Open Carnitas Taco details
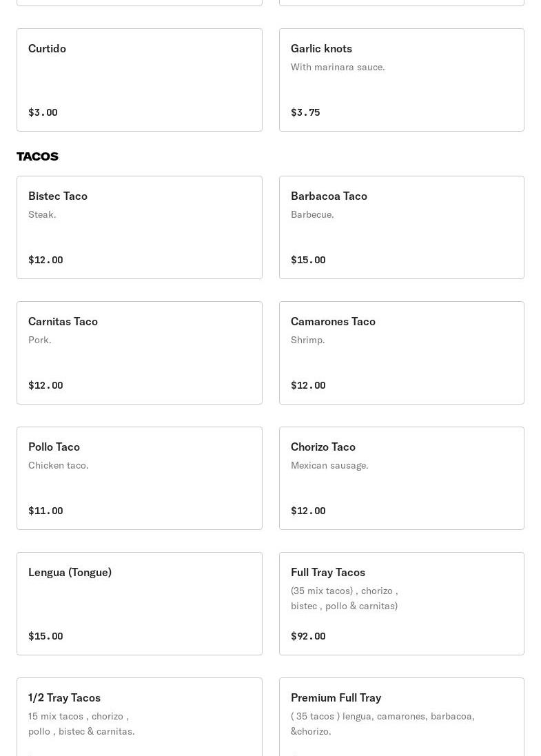The image size is (541, 756). pos(139,353)
